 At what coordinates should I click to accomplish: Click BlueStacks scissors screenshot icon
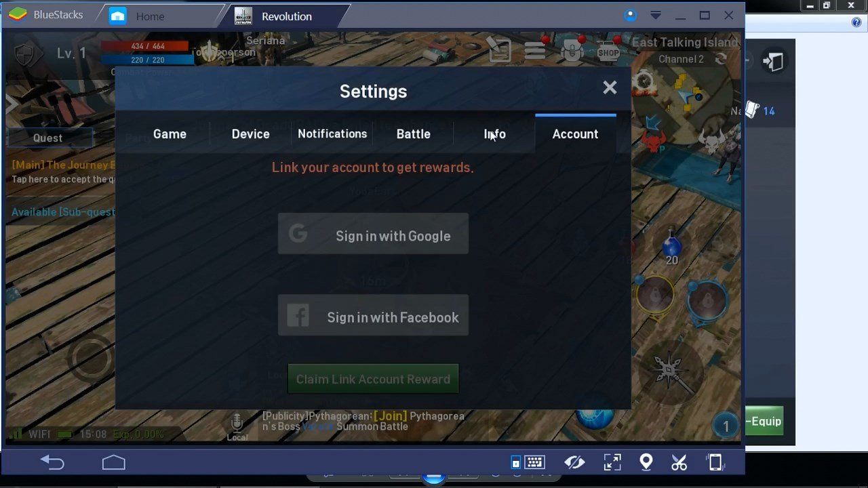pyautogui.click(x=679, y=462)
